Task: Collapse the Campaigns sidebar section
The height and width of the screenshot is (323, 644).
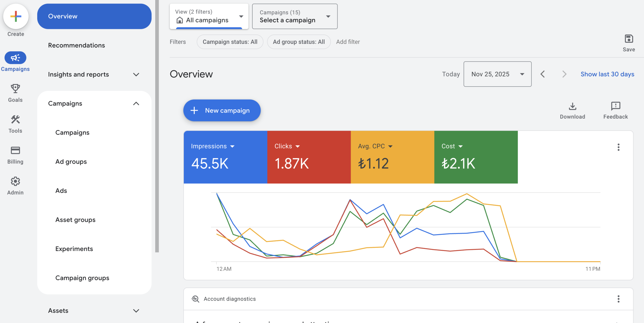Action: coord(136,104)
